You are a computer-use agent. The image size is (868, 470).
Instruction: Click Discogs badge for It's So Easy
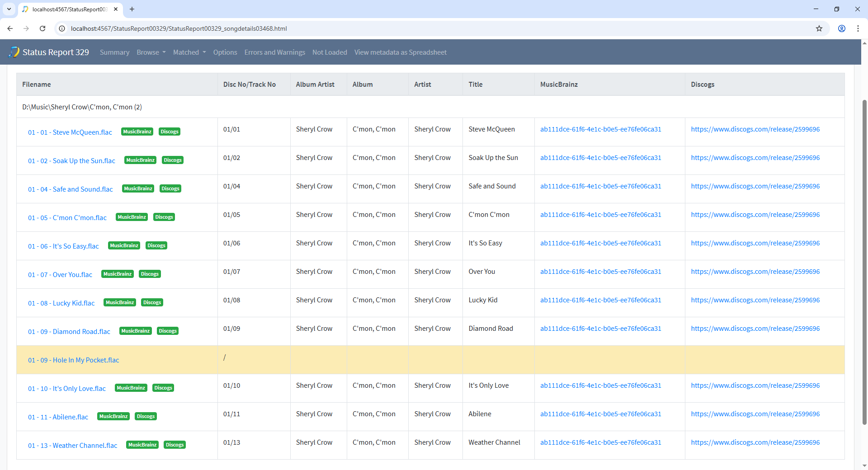156,245
